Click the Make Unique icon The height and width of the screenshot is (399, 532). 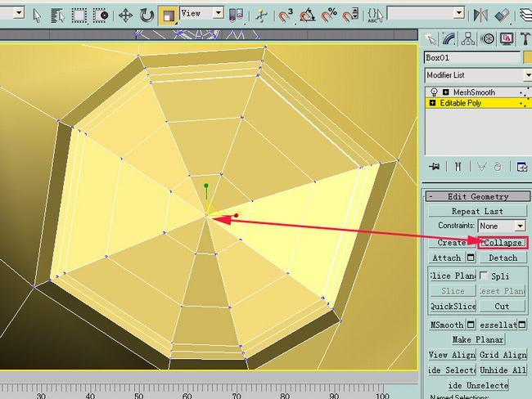pos(481,167)
